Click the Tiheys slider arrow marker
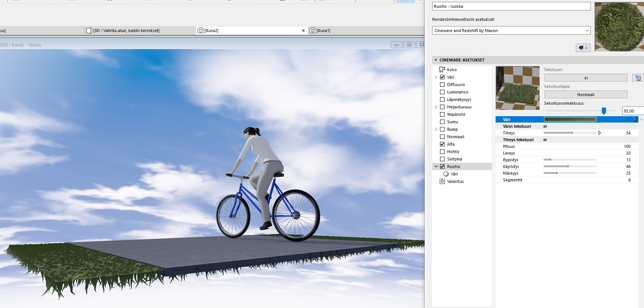Screen dimensions: 644x308 (599, 133)
